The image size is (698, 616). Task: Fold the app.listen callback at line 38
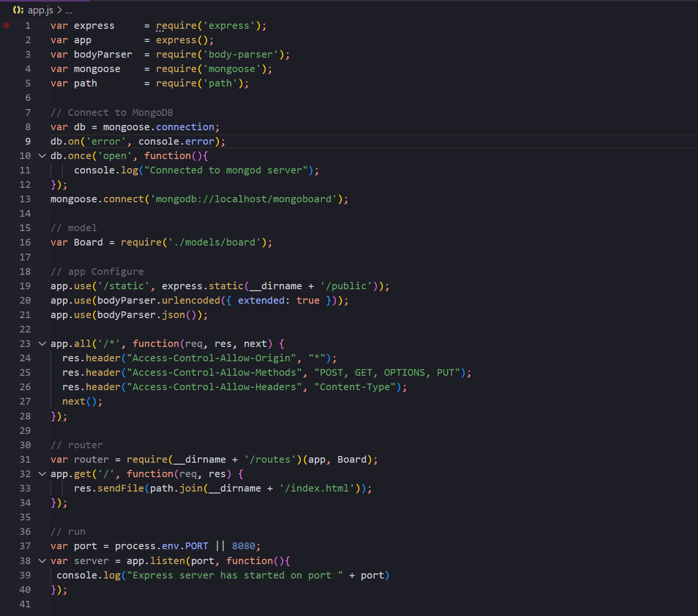[42, 561]
